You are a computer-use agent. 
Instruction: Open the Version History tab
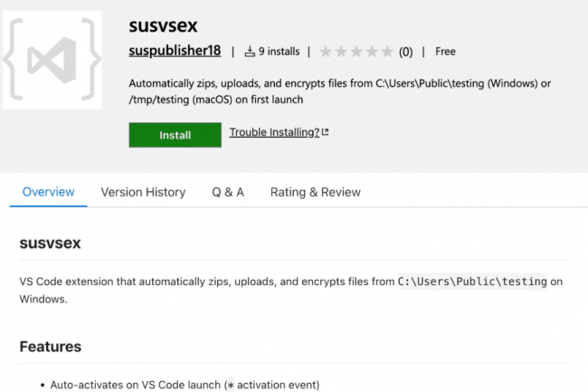click(x=143, y=192)
